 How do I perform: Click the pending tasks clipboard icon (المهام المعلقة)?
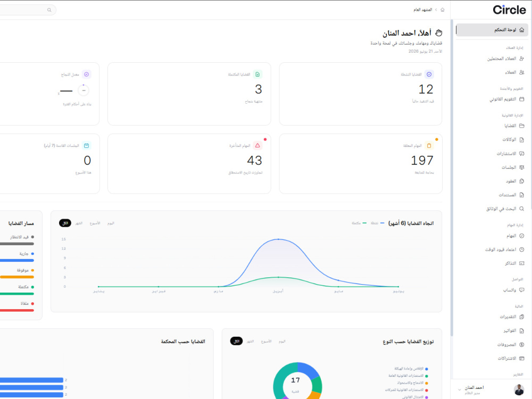(x=429, y=146)
